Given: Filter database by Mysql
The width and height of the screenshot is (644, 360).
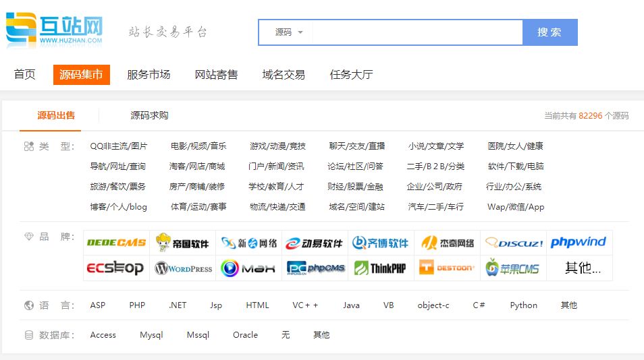Looking at the screenshot, I should click(152, 335).
